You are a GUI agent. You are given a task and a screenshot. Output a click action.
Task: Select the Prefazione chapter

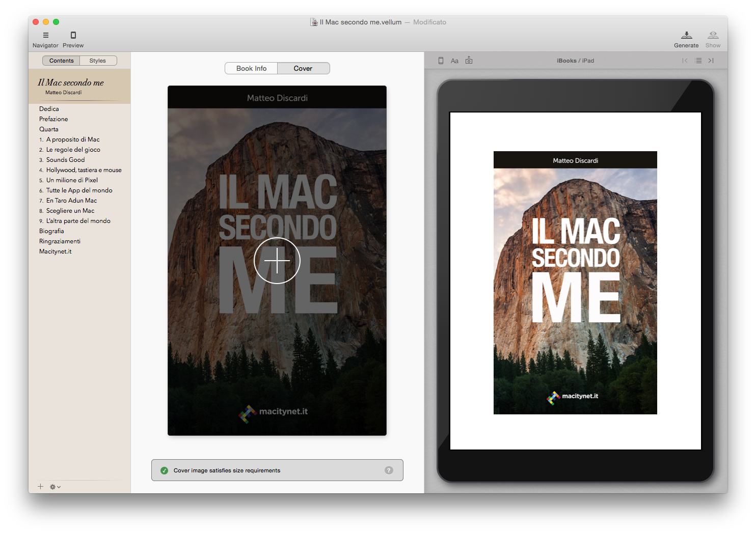pos(53,119)
